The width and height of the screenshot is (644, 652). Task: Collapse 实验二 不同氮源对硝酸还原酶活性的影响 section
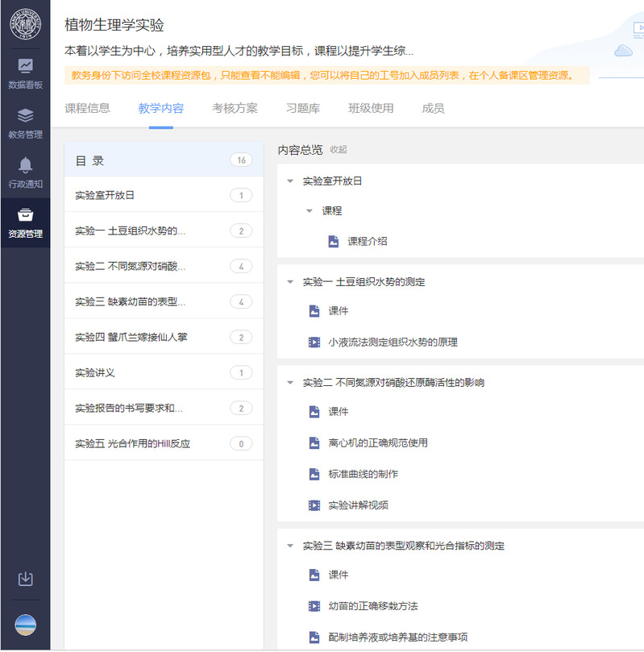[x=290, y=383]
